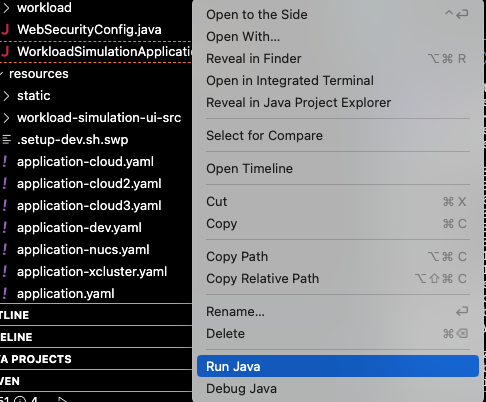This screenshot has width=486, height=402.
Task: Expand the workload-simulation-ui-src folder chevron
Action: coord(6,118)
